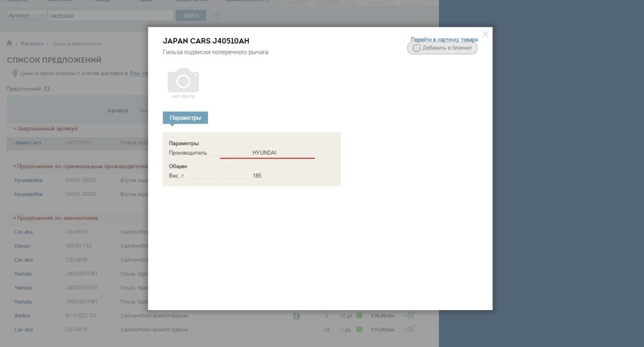Click the location pin icon near delivery note

coord(15,73)
